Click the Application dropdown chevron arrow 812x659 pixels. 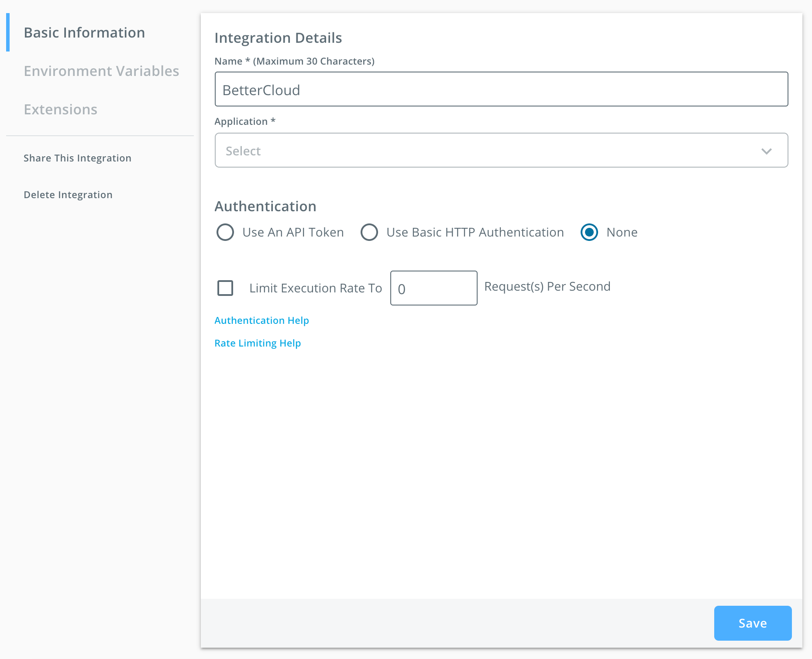[x=767, y=151]
